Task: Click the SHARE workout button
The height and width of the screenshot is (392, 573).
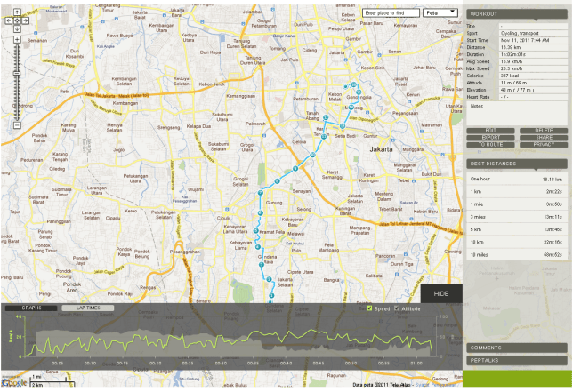Action: (544, 138)
